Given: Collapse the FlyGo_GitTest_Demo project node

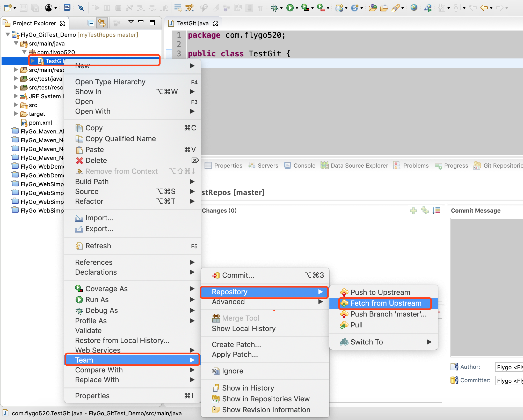Looking at the screenshot, I should (8, 34).
